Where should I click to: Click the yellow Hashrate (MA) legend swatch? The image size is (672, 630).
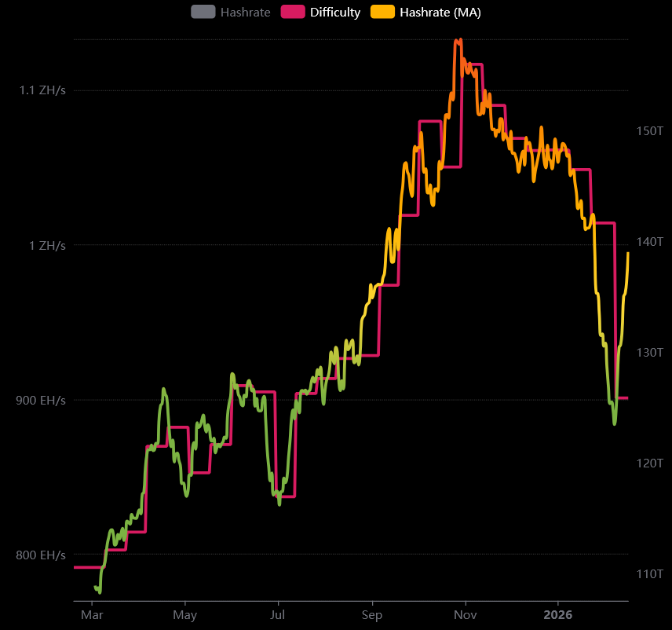[x=382, y=12]
